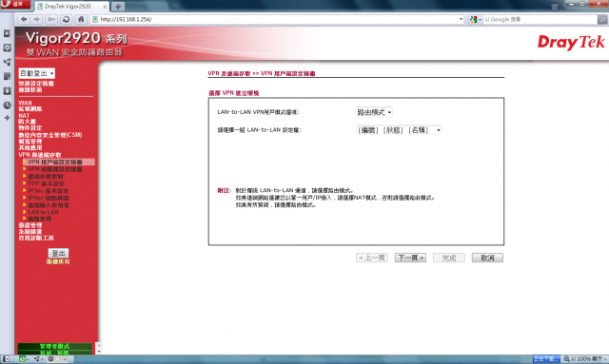Open the Opera Unite status bar icon
609x364 pixels.
click(38, 359)
